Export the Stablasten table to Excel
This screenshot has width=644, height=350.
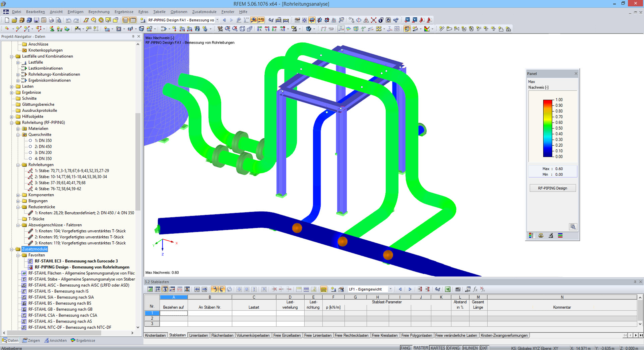[x=448, y=289]
